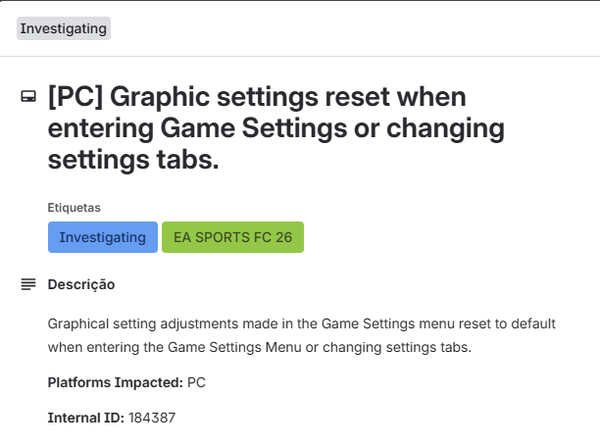Click the description paragraph to edit
The width and height of the screenshot is (600, 445).
pos(300,336)
